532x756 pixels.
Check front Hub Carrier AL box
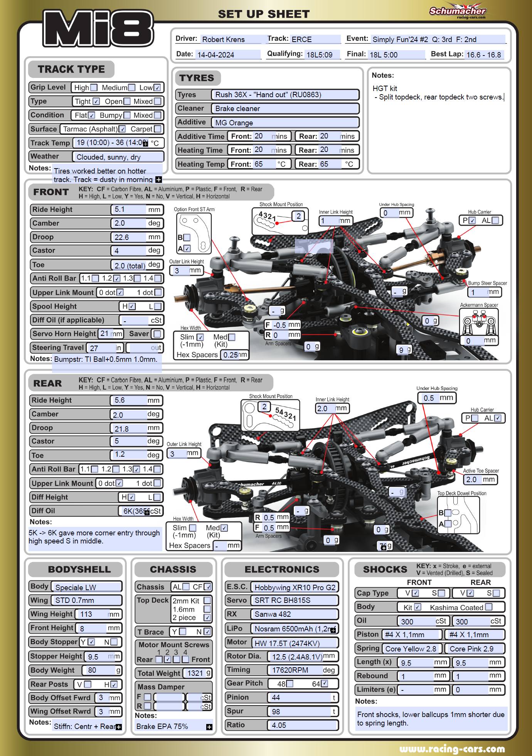point(495,220)
